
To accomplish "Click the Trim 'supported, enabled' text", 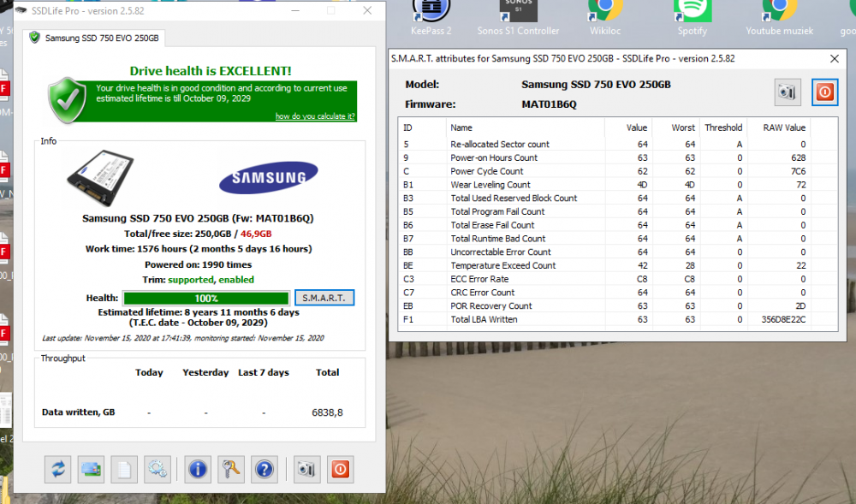I will (x=211, y=280).
